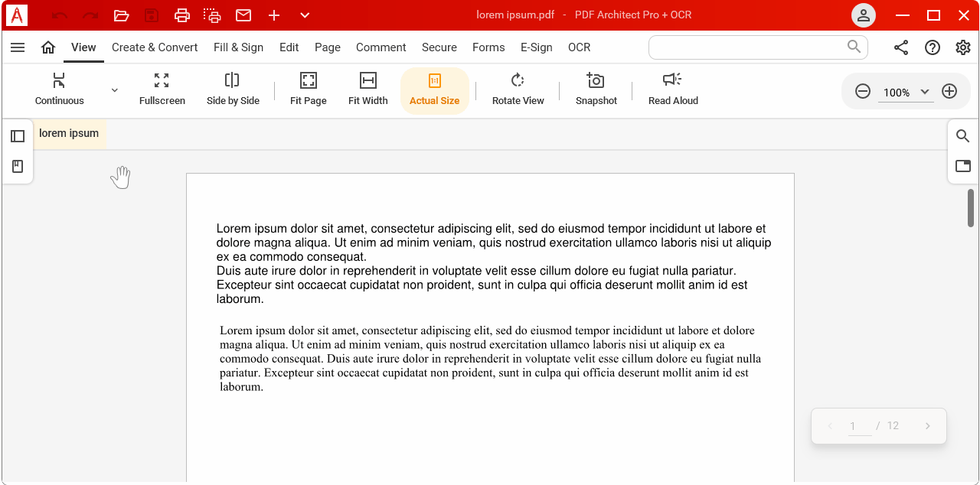The height and width of the screenshot is (485, 980).
Task: Zoom in with the plus button
Action: point(949,92)
